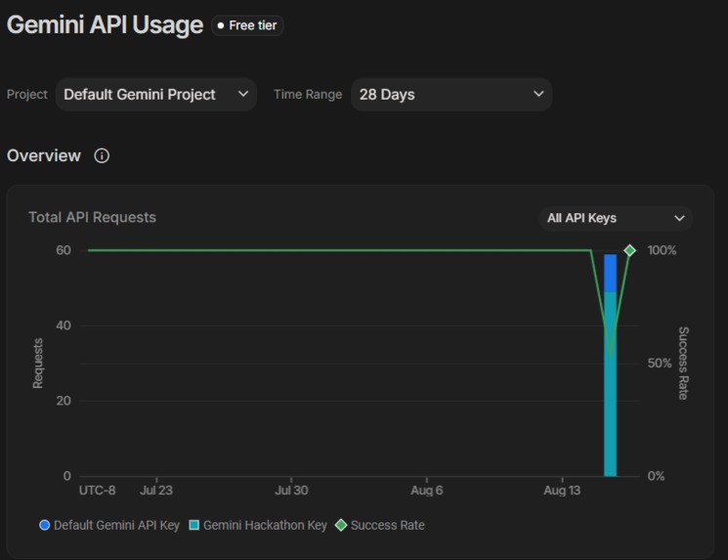This screenshot has width=728, height=560.
Task: Open the Default Gemini Project dropdown
Action: 156,95
